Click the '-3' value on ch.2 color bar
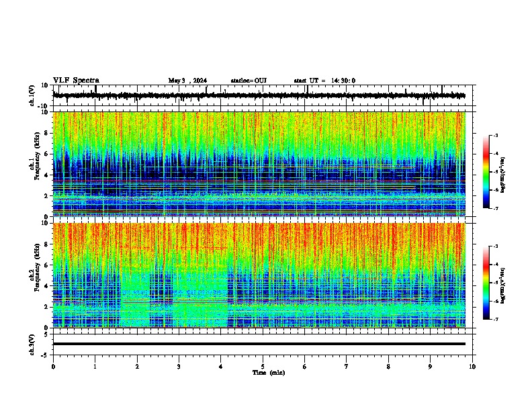The width and height of the screenshot is (532, 411). [495, 246]
